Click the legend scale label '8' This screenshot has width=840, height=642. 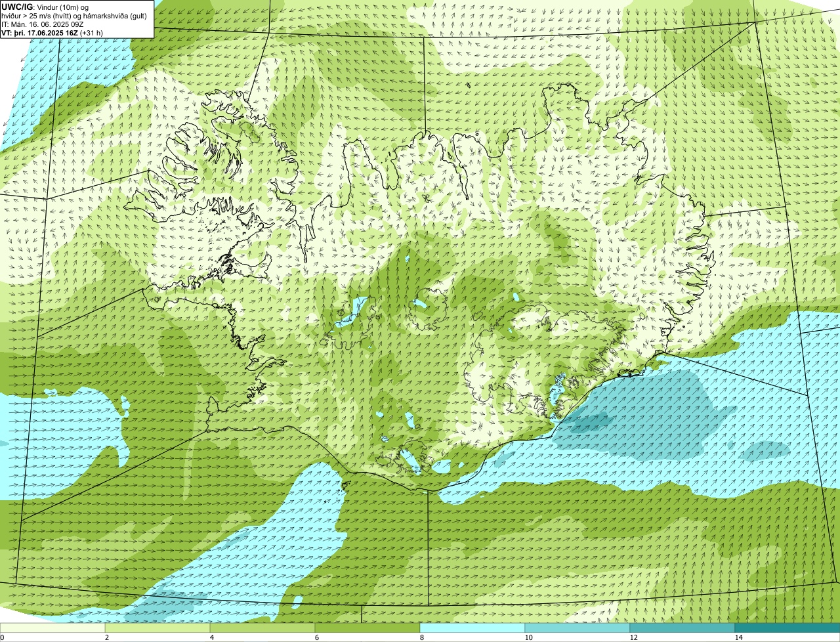point(421,637)
